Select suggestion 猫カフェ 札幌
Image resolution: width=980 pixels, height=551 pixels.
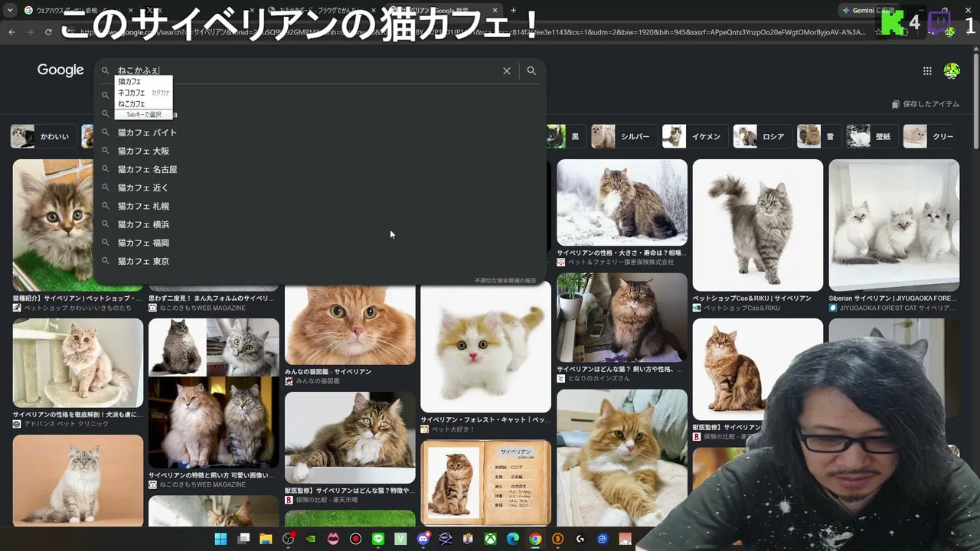(319, 206)
